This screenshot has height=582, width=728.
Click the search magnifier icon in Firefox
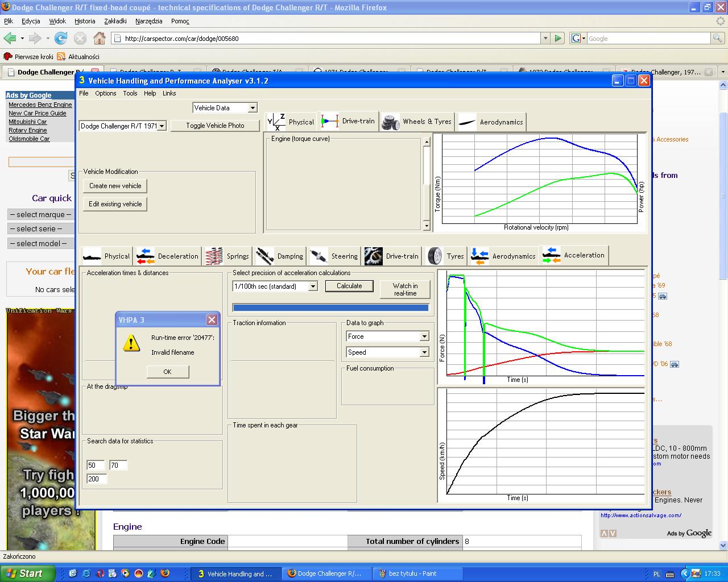click(x=718, y=38)
